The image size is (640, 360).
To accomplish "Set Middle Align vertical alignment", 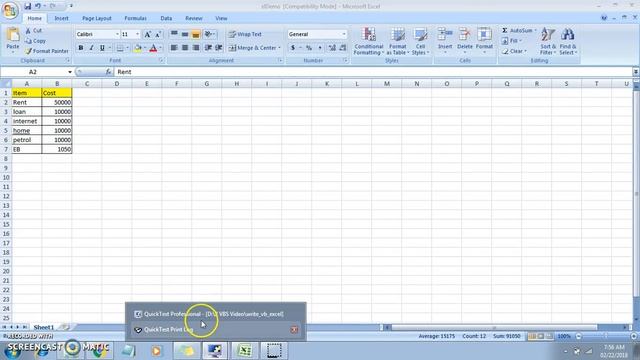I will [x=185, y=34].
